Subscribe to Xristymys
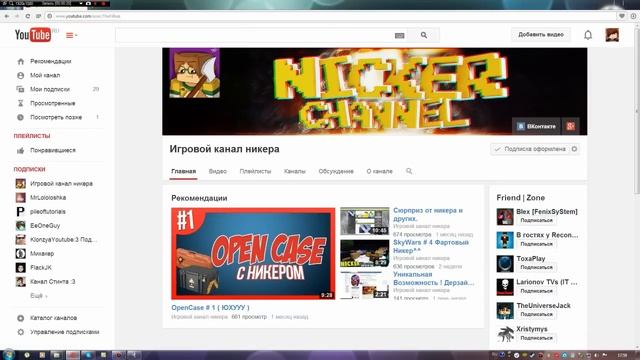 pos(536,338)
